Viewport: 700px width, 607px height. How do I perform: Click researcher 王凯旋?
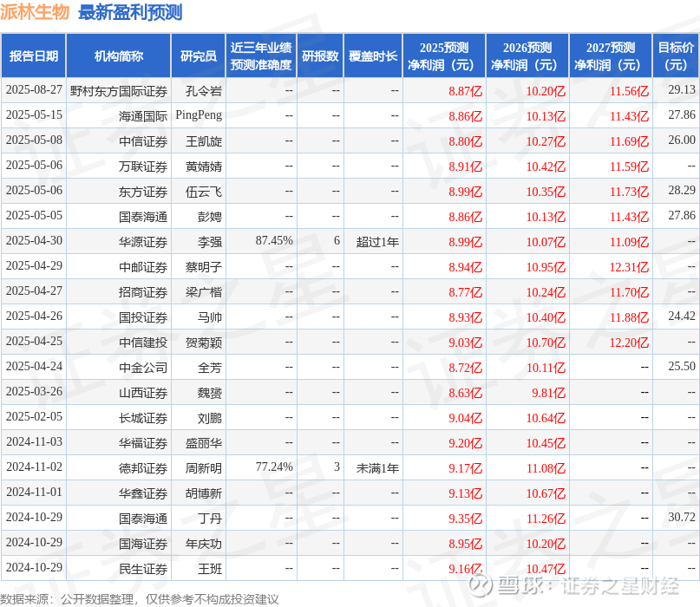pyautogui.click(x=204, y=141)
